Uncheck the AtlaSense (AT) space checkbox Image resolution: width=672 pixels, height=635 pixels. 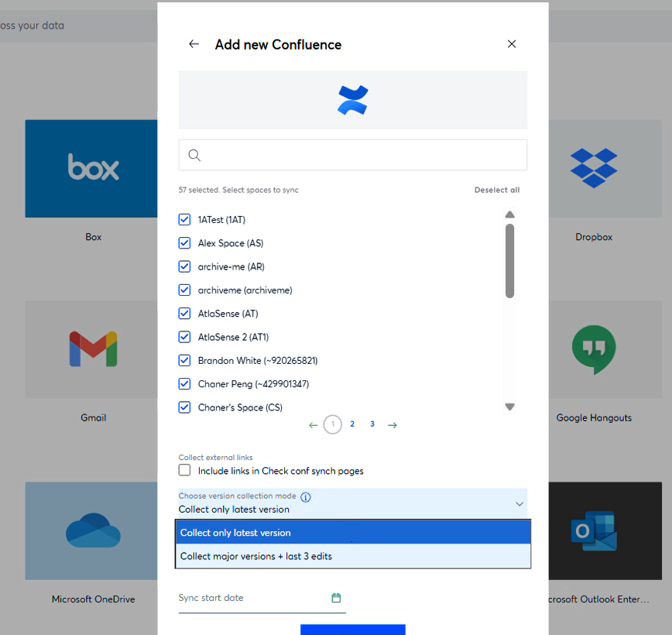184,314
